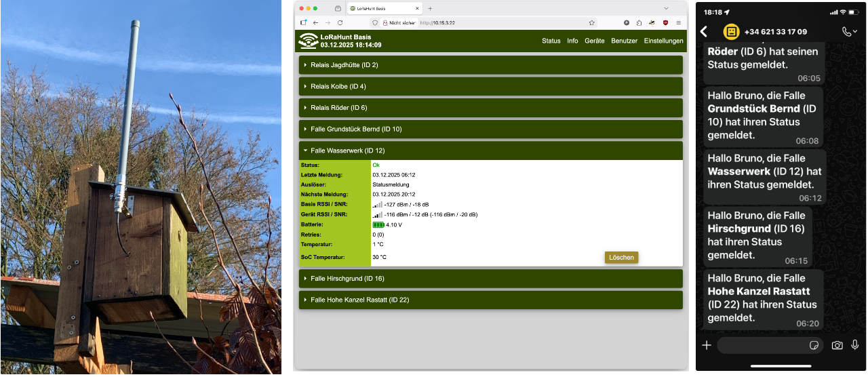The height and width of the screenshot is (377, 868).
Task: Expand Falle Hohe Kanzel Rastatt (ID 22)
Action: (x=490, y=300)
